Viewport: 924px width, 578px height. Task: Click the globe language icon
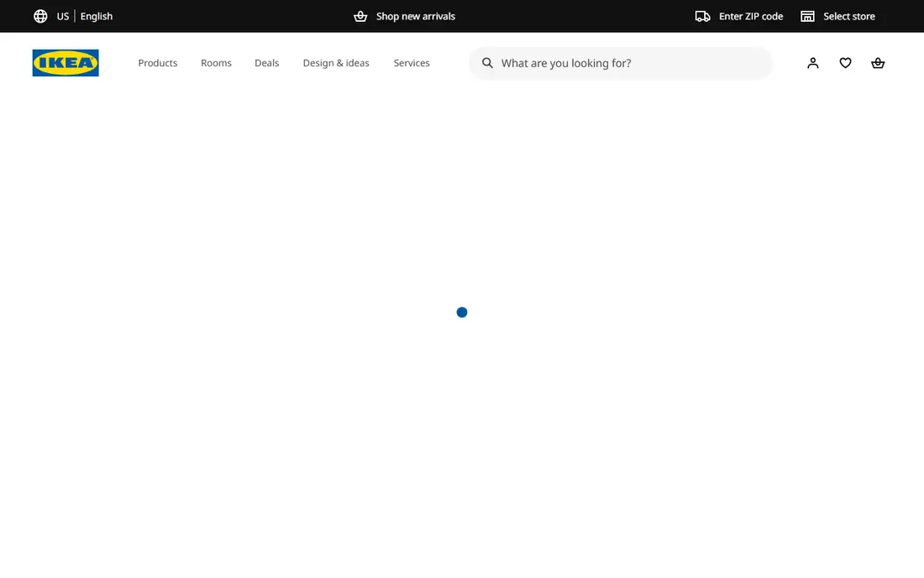tap(40, 16)
